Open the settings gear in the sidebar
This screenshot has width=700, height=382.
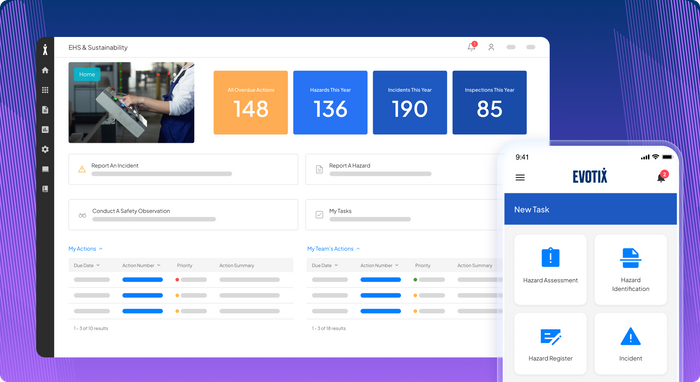45,149
